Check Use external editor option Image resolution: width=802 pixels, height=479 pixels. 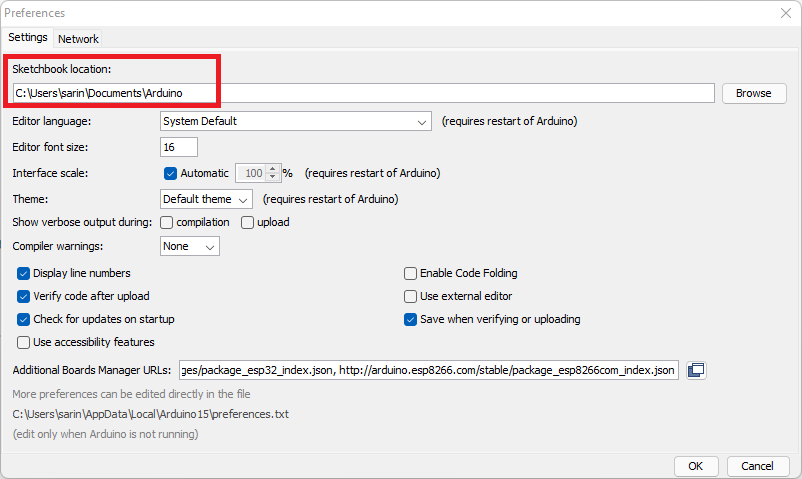coord(410,296)
